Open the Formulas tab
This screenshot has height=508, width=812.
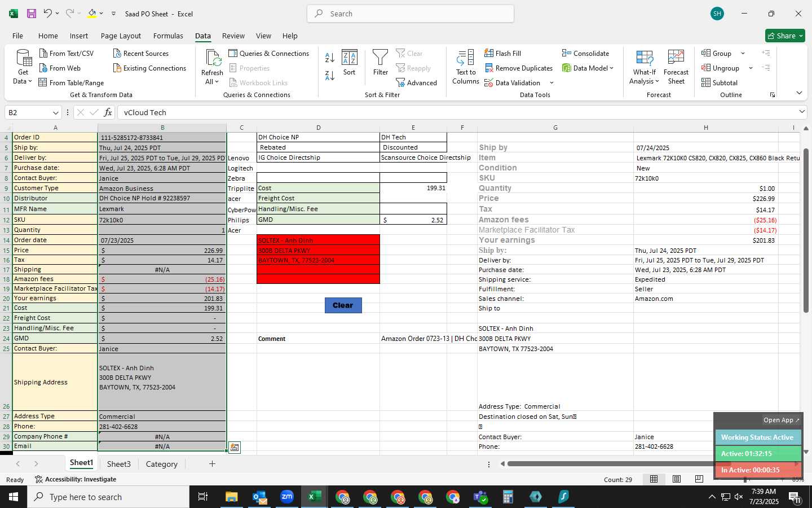tap(168, 36)
